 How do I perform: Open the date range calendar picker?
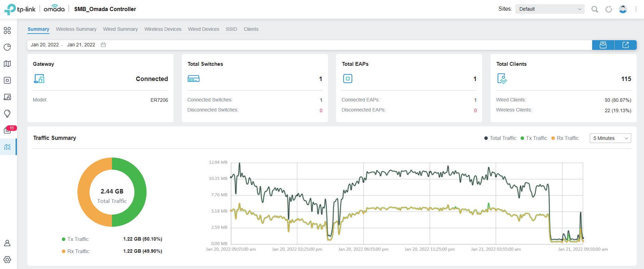click(103, 45)
